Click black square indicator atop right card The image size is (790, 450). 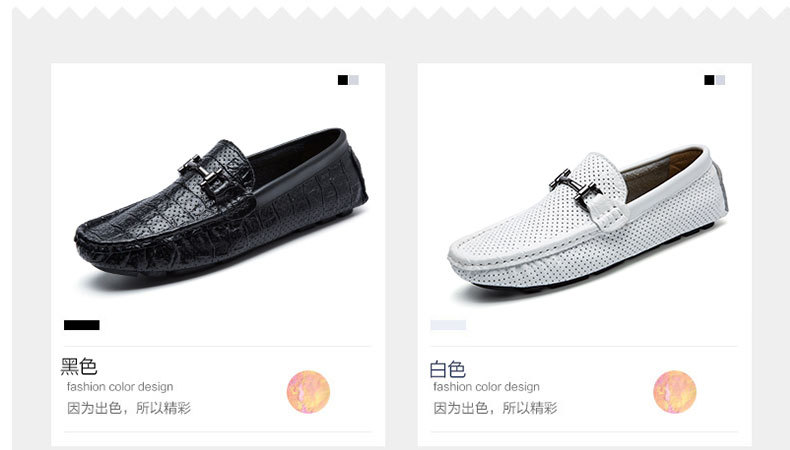tap(709, 80)
